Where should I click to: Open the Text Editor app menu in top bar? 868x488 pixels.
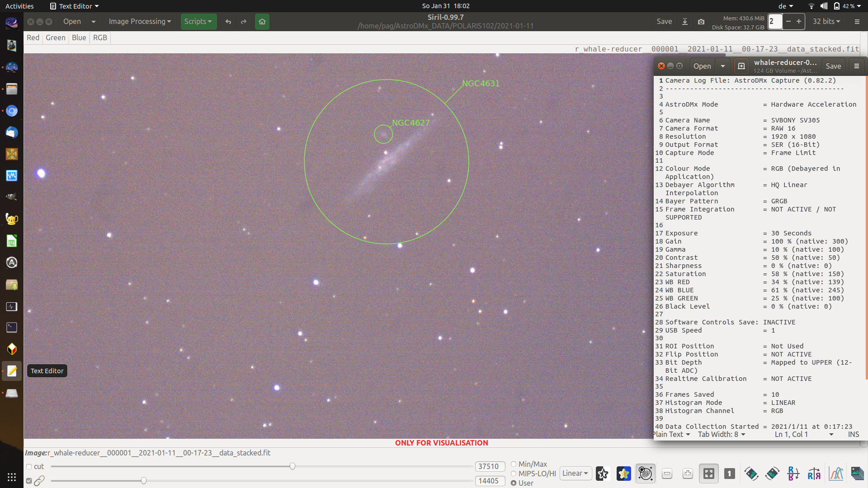74,6
